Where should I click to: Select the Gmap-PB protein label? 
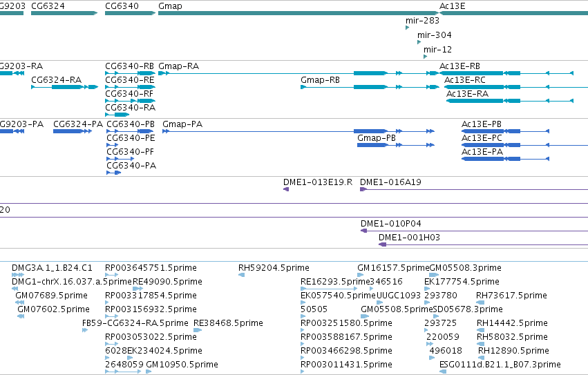(x=377, y=138)
